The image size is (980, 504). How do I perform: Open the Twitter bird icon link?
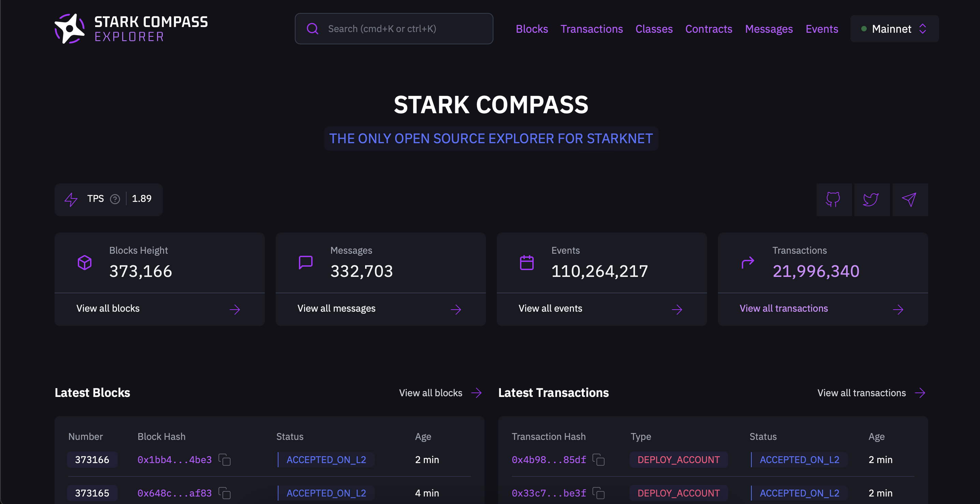tap(871, 199)
